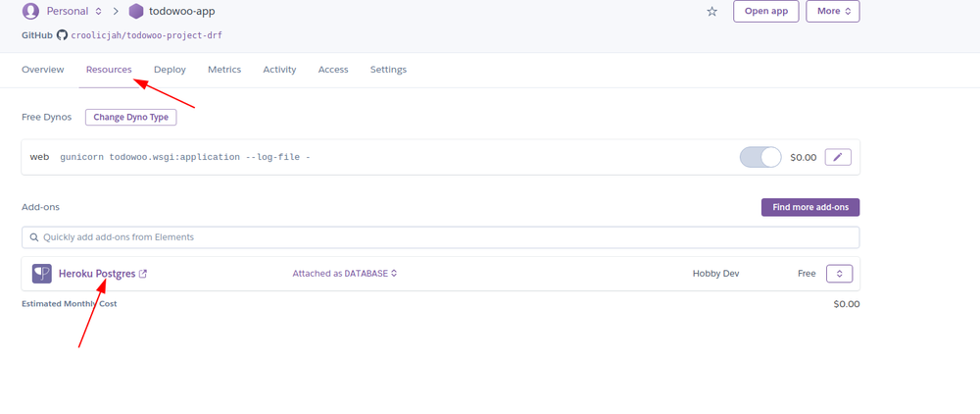Select the Resources tab
980x414 pixels.
click(109, 70)
